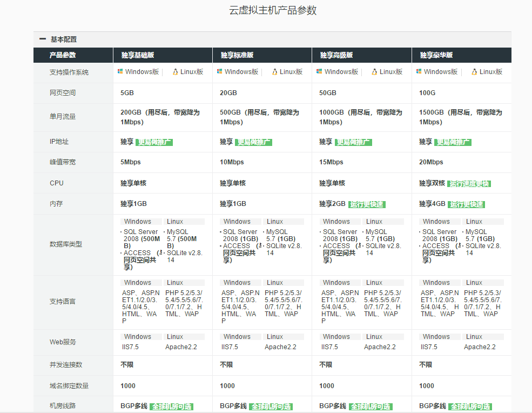Viewport: 532px width, 413px height.
Task: Click 不限 in 独享高级版 column
Action: (326, 365)
